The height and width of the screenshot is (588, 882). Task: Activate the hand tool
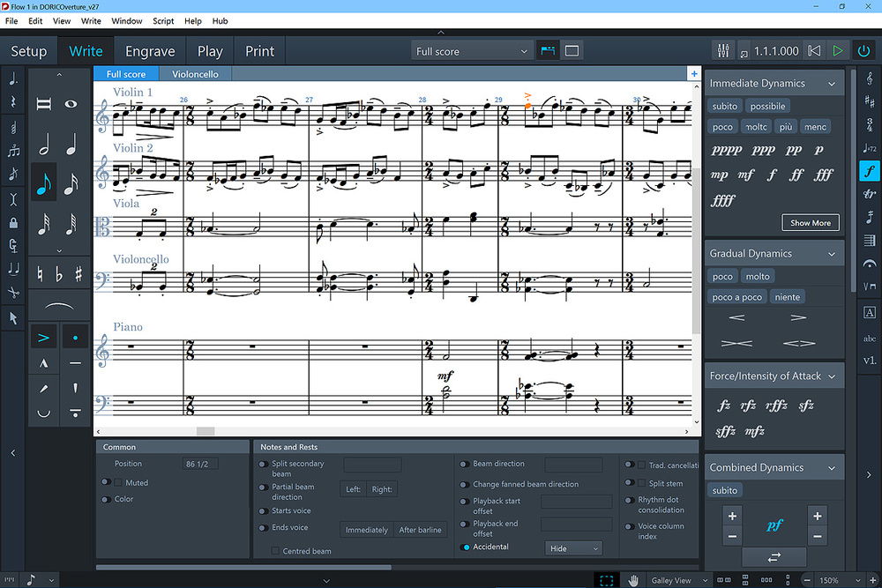633,580
